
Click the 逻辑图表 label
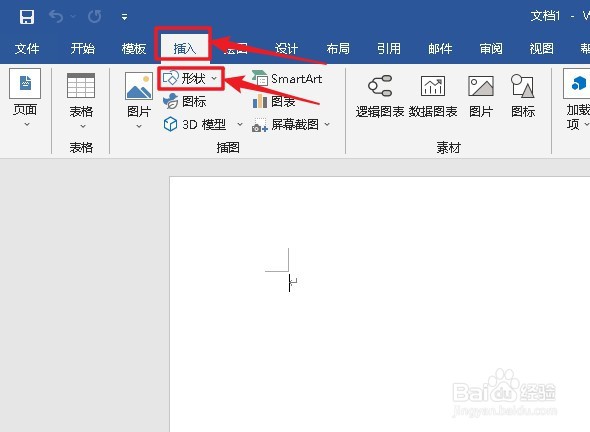pyautogui.click(x=380, y=111)
